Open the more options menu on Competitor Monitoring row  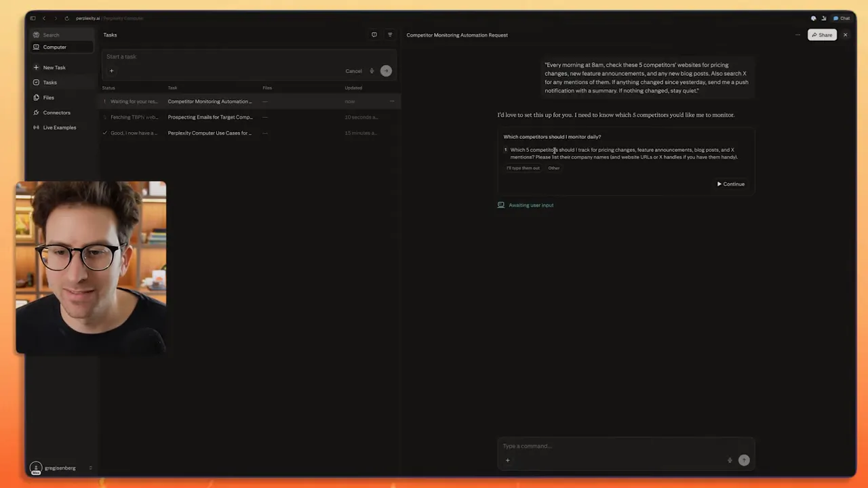click(x=391, y=102)
